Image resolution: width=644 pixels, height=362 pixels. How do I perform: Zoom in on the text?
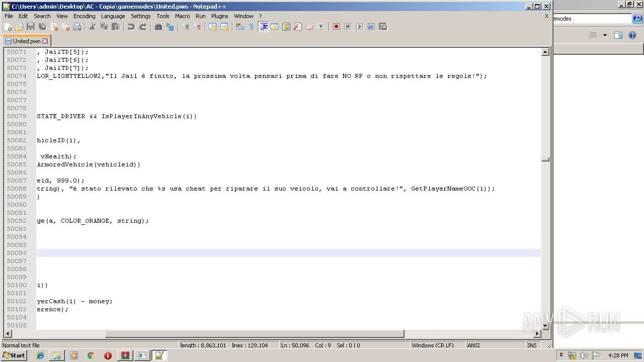coord(186,27)
